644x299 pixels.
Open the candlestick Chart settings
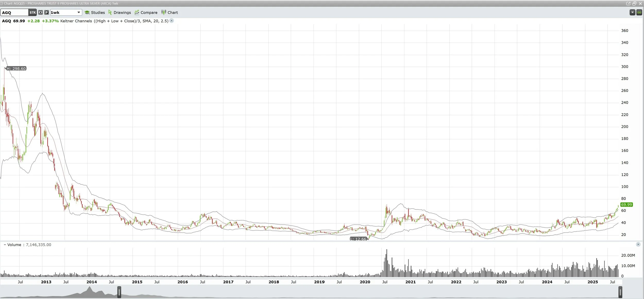tap(170, 12)
